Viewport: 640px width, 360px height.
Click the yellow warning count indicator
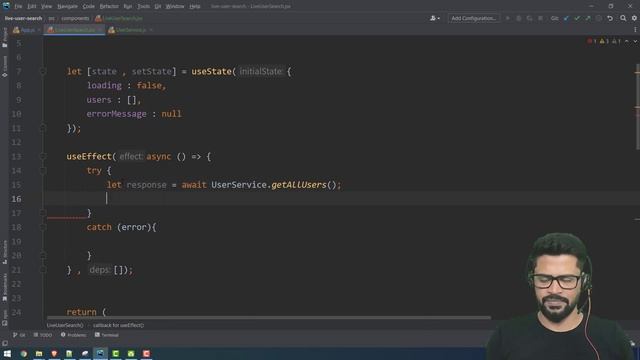pyautogui.click(x=604, y=41)
